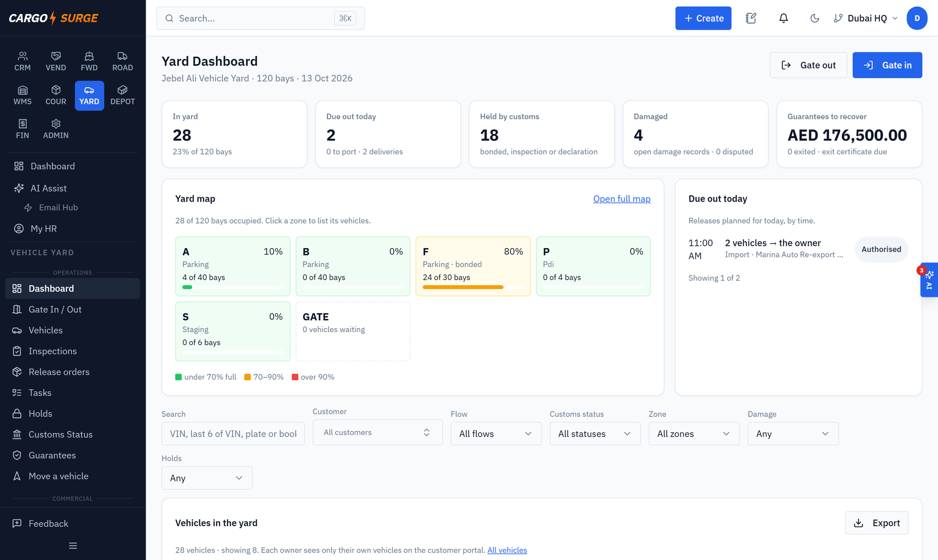This screenshot has width=938, height=560.
Task: Click the VIN search input field
Action: coord(233,434)
